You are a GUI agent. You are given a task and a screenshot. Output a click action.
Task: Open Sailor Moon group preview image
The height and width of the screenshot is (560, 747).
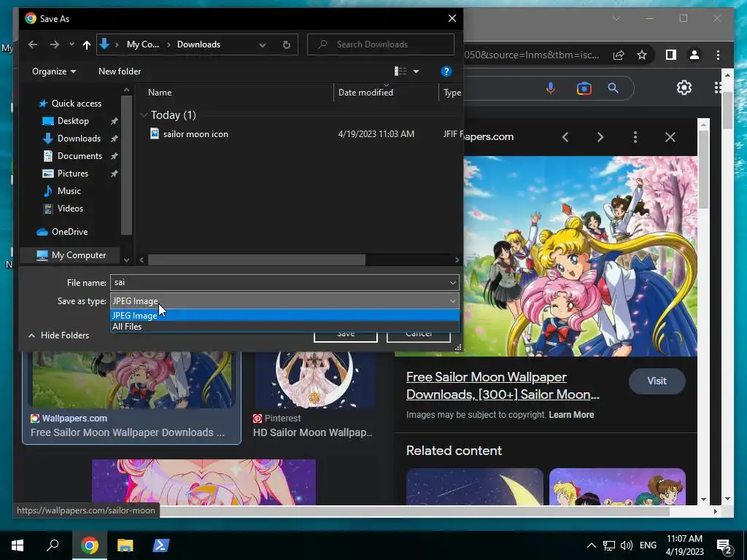point(580,256)
